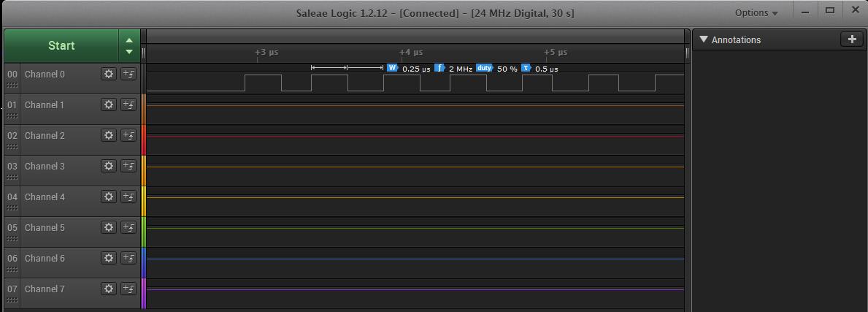Image resolution: width=868 pixels, height=312 pixels.
Task: Click the frequency (f) measurement icon
Action: (439, 68)
